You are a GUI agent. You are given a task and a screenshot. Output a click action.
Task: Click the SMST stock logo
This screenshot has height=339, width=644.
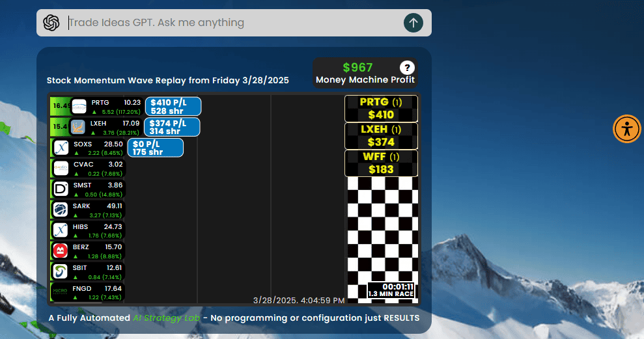[x=61, y=189]
